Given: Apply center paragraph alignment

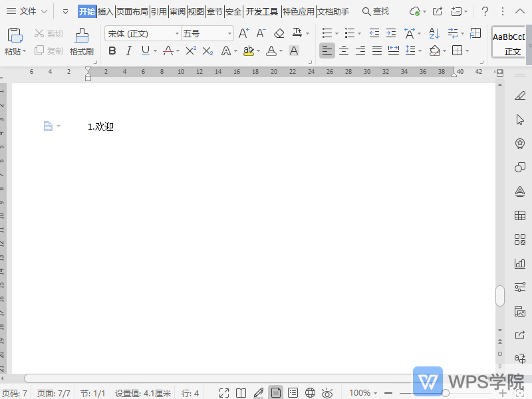Looking at the screenshot, I should point(344,51).
